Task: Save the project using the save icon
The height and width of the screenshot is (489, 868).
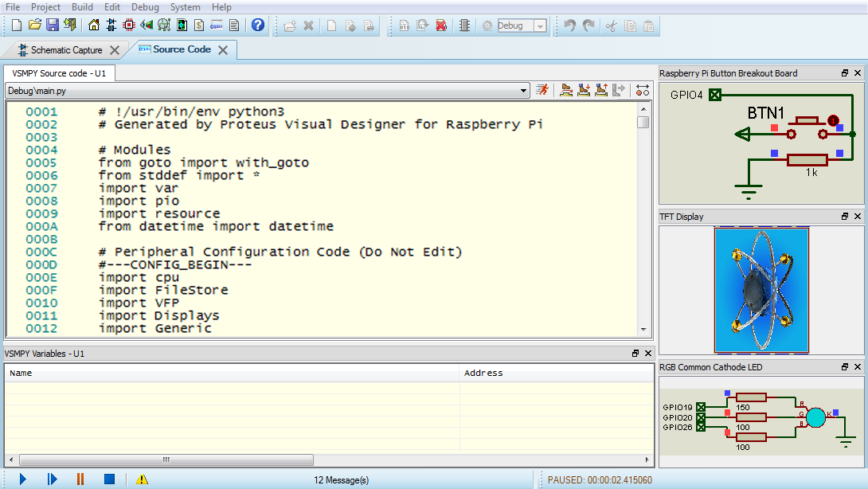Action: point(52,25)
